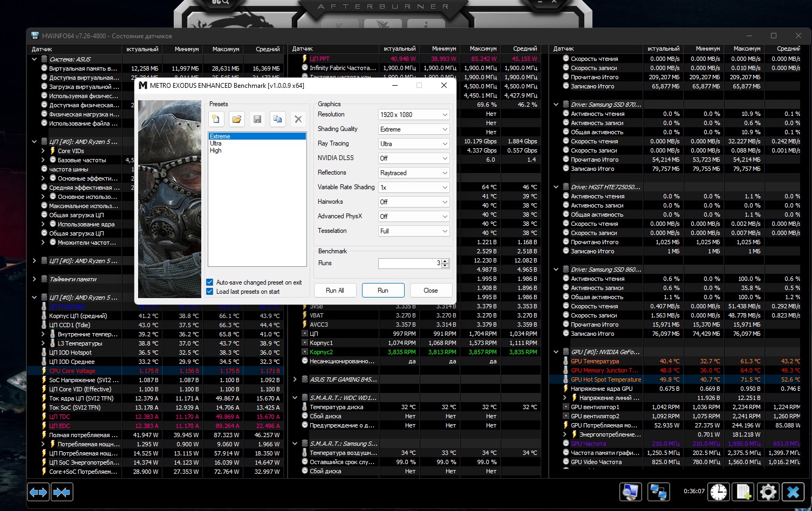Screen dimensions: 812x511
Task: Collapse the S.M.A.R.T.: WDC WD1 group
Action: pyautogui.click(x=295, y=398)
